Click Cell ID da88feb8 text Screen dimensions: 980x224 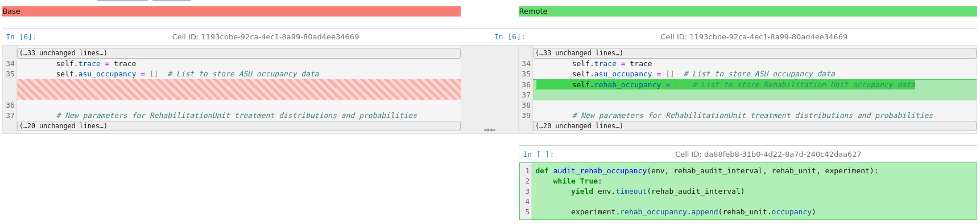(x=768, y=154)
